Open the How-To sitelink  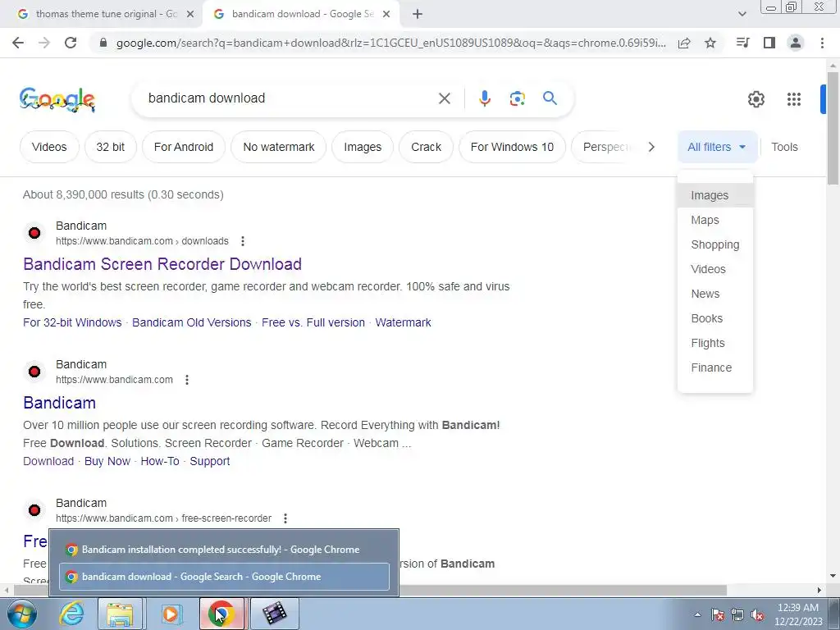point(160,461)
